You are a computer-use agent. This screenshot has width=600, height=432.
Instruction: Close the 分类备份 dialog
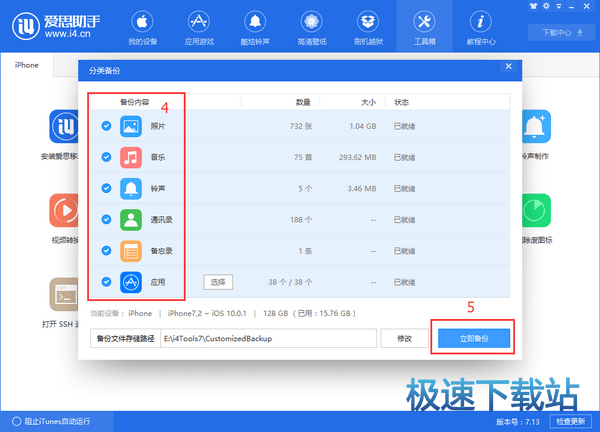(x=509, y=66)
